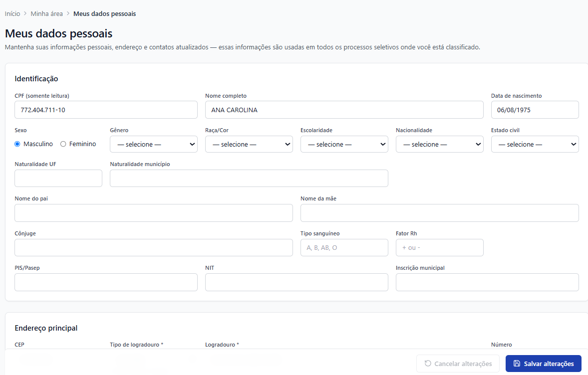Click the Identificação section heading
Viewport: 588px width, 375px height.
[36, 79]
